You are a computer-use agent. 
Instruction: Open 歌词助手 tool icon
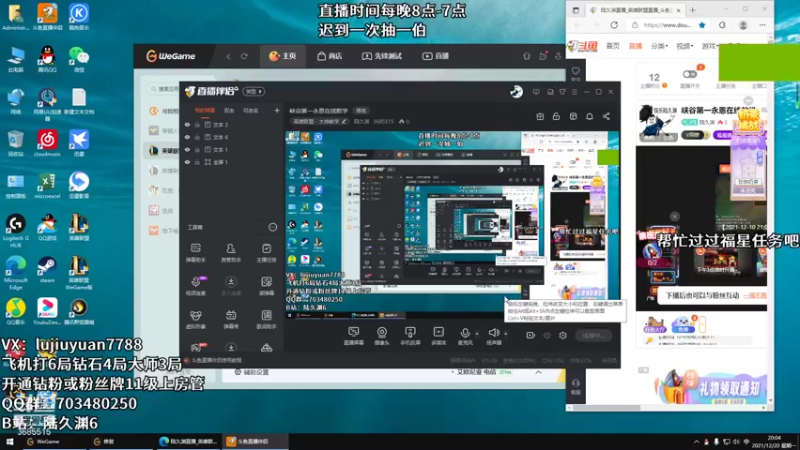[x=266, y=319]
